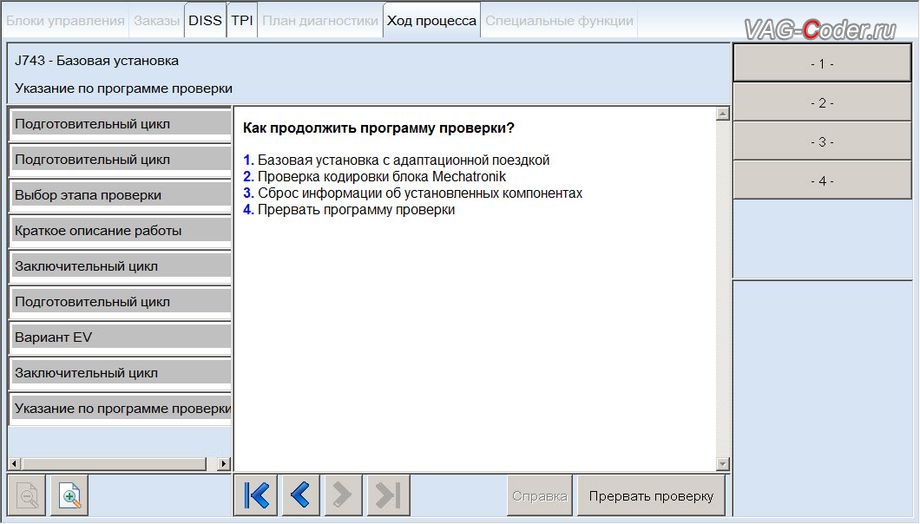
Task: Click the step list horizontal scrollbar track
Action: click(119, 464)
